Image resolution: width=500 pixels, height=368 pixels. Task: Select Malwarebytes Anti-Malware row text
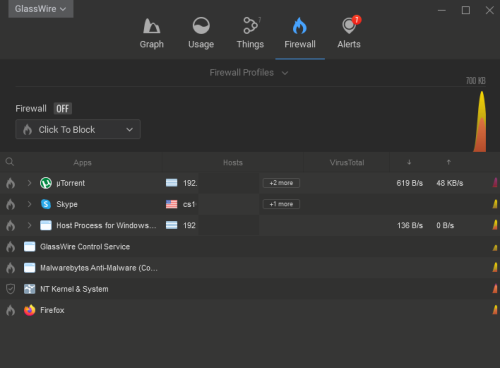point(99,268)
